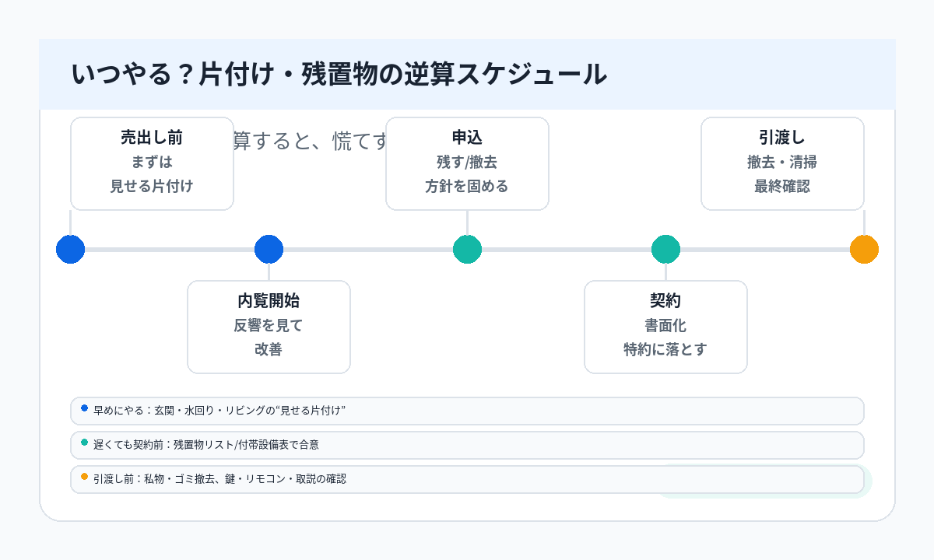
Task: Select the 遅くても契約前 legend row text
Action: tap(206, 445)
